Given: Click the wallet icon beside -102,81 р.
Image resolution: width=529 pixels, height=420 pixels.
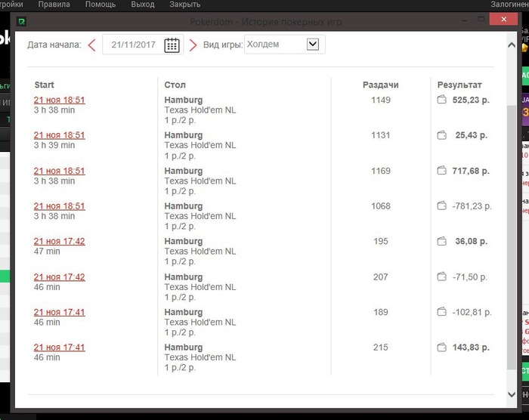Looking at the screenshot, I should [441, 312].
